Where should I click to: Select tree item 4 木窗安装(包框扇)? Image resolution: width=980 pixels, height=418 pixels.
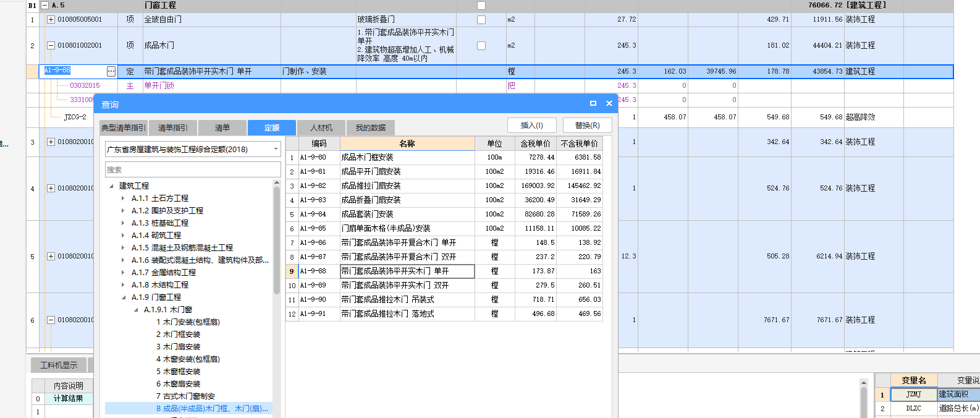tap(188, 359)
